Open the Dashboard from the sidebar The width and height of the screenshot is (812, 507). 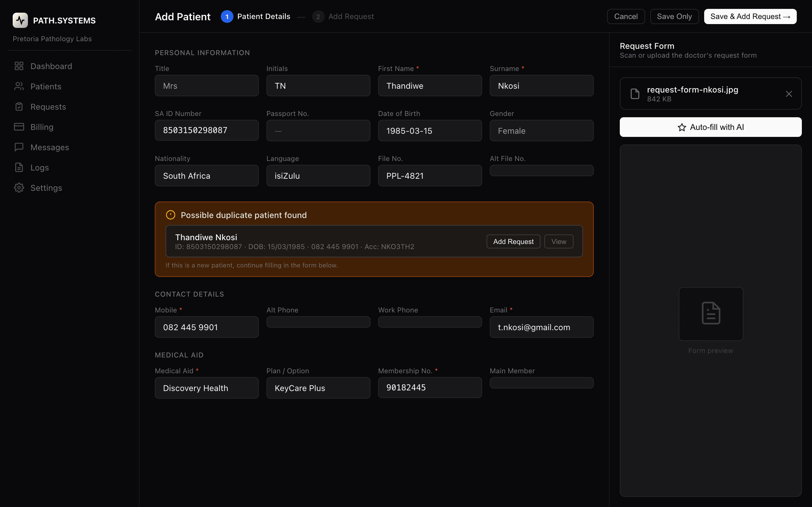click(x=51, y=66)
